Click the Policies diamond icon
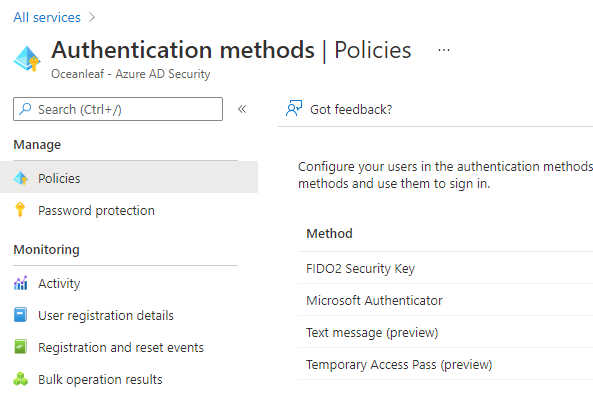This screenshot has height=417, width=593. point(21,178)
